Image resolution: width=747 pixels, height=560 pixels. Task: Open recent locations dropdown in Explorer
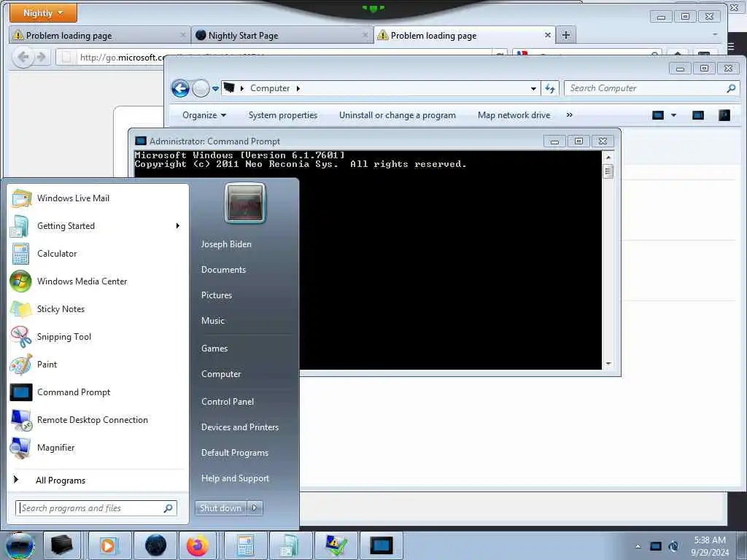(x=215, y=88)
